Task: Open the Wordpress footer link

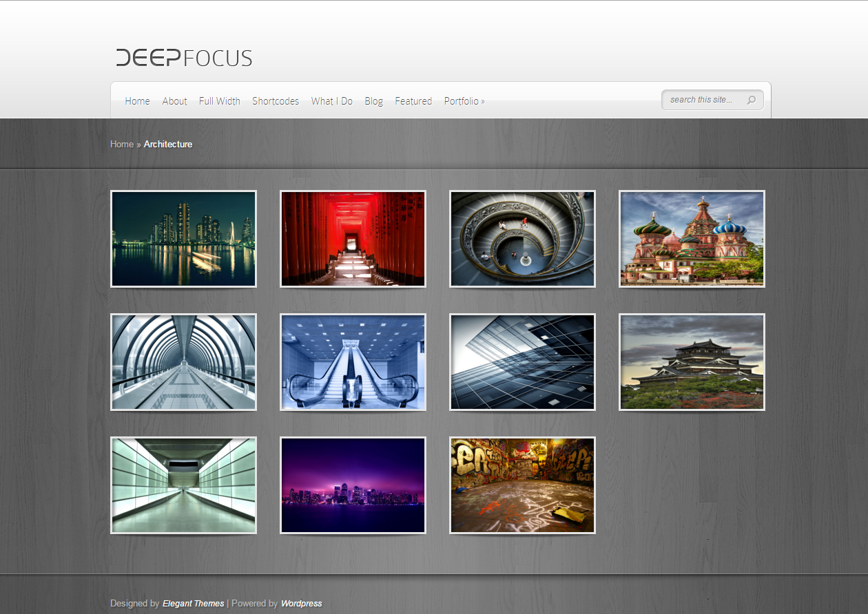Action: [x=302, y=603]
